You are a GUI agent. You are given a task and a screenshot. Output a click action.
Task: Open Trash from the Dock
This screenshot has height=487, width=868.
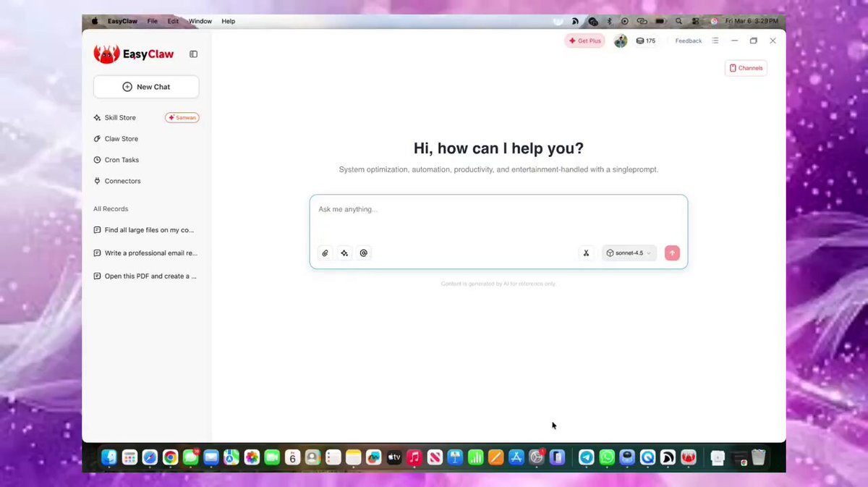click(x=758, y=457)
